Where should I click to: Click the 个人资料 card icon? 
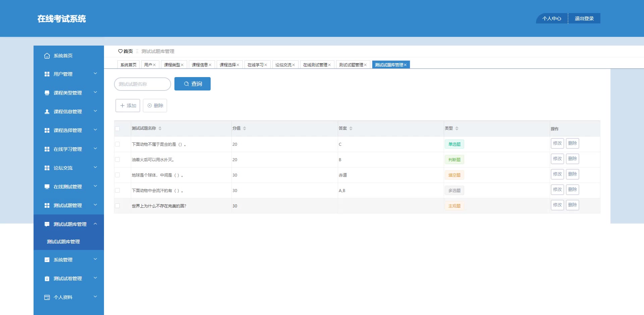47,297
